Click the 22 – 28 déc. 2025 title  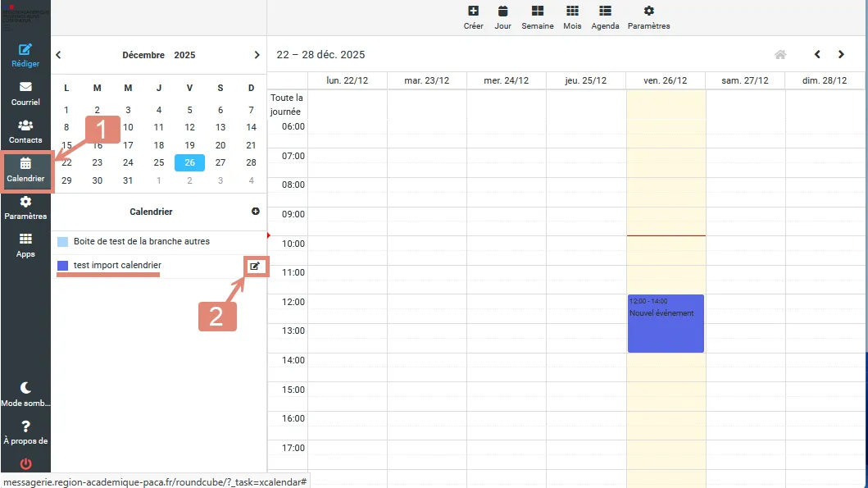[x=320, y=54]
